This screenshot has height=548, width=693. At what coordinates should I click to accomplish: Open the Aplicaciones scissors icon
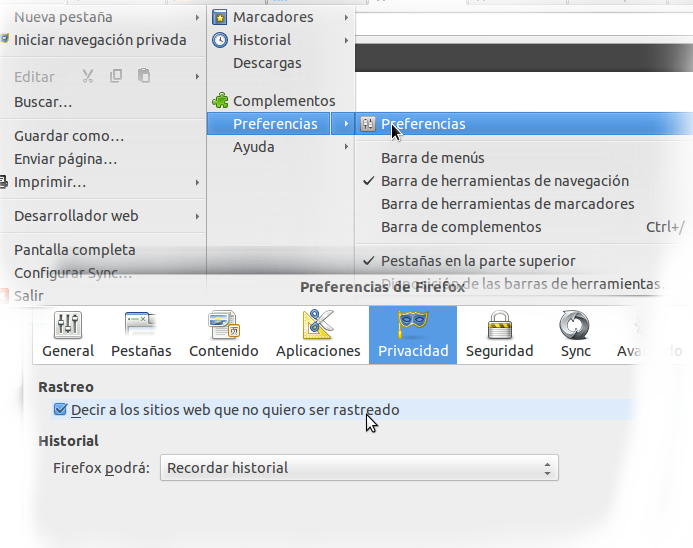coord(318,324)
